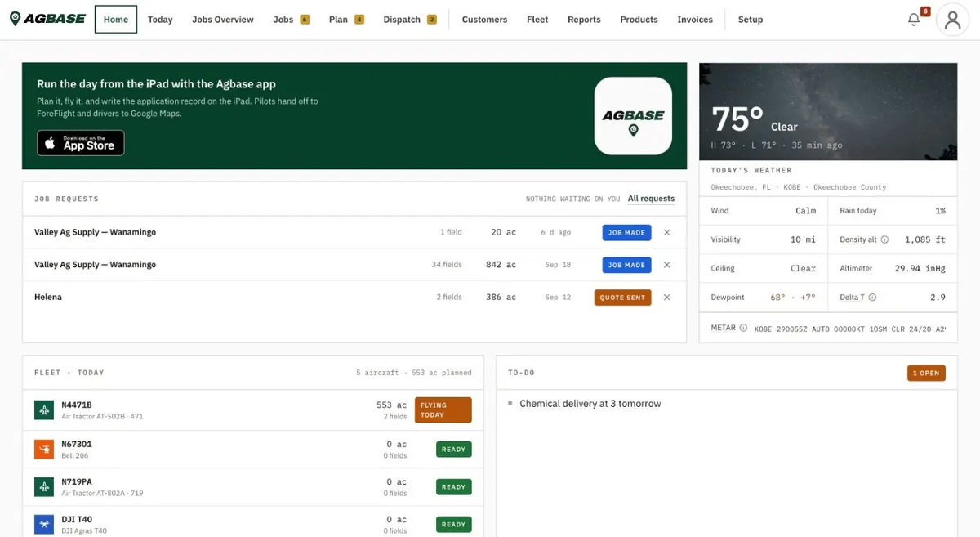The height and width of the screenshot is (537, 980).
Task: Dismiss the Helena job request
Action: click(666, 298)
